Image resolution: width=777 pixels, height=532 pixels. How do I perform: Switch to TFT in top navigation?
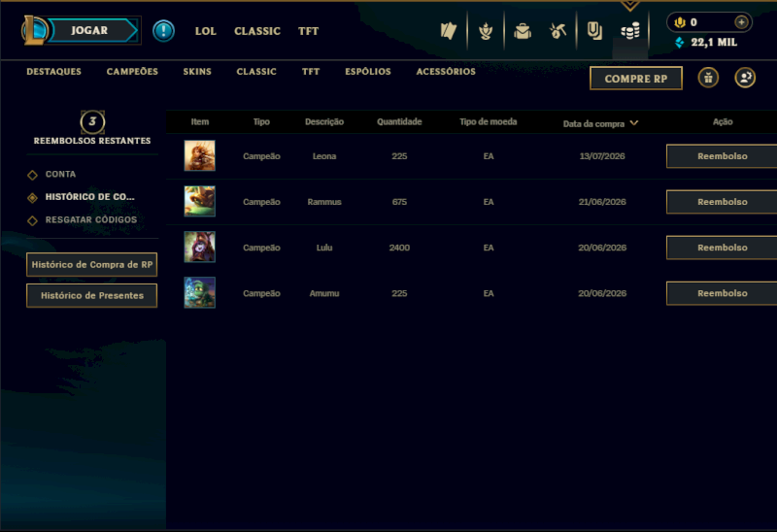tap(308, 31)
